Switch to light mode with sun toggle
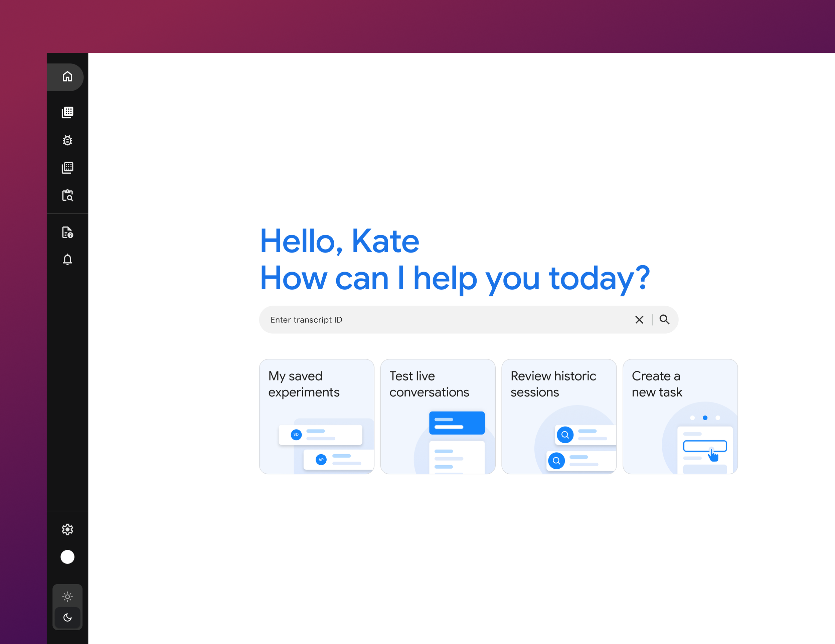 click(67, 596)
